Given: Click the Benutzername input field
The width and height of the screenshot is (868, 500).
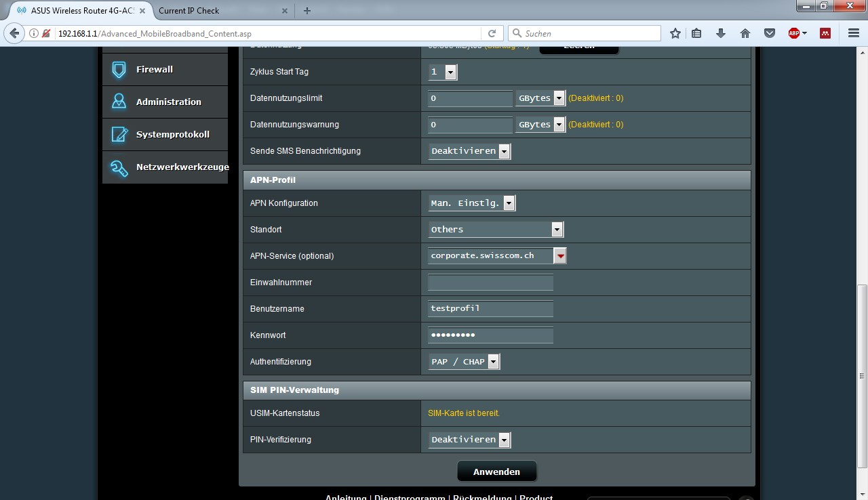Looking at the screenshot, I should coord(490,309).
